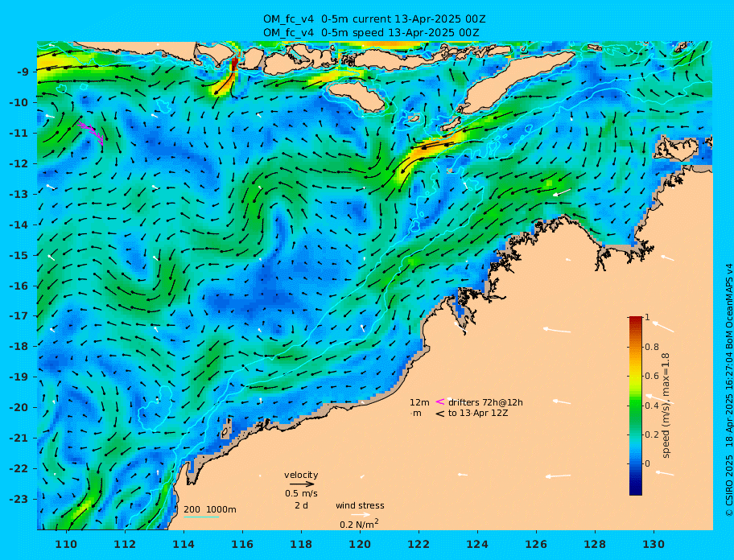Click the velocity scale arrow in the legend
This screenshot has height=560, width=734.
coord(302,484)
